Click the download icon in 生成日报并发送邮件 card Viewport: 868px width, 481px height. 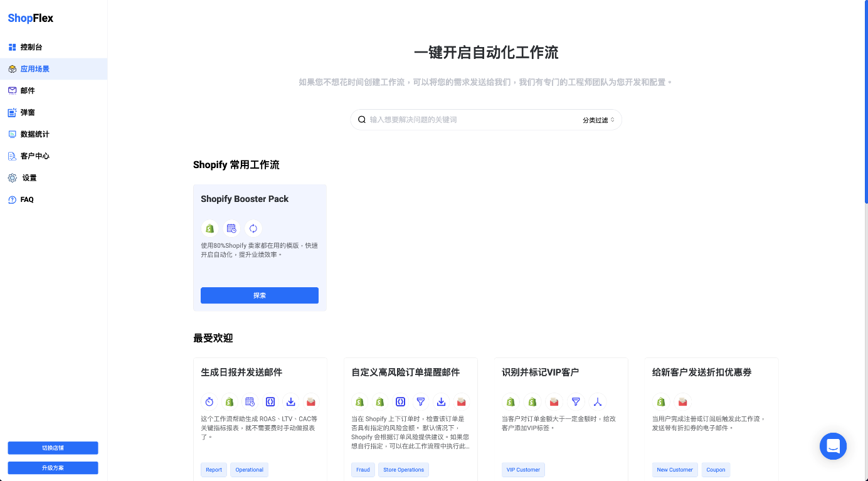click(290, 401)
